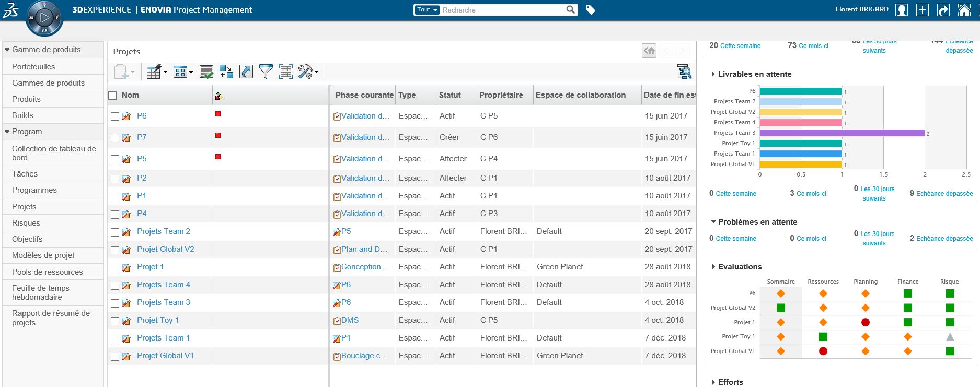Click the Recherche search field
980x387 pixels.
503,10
